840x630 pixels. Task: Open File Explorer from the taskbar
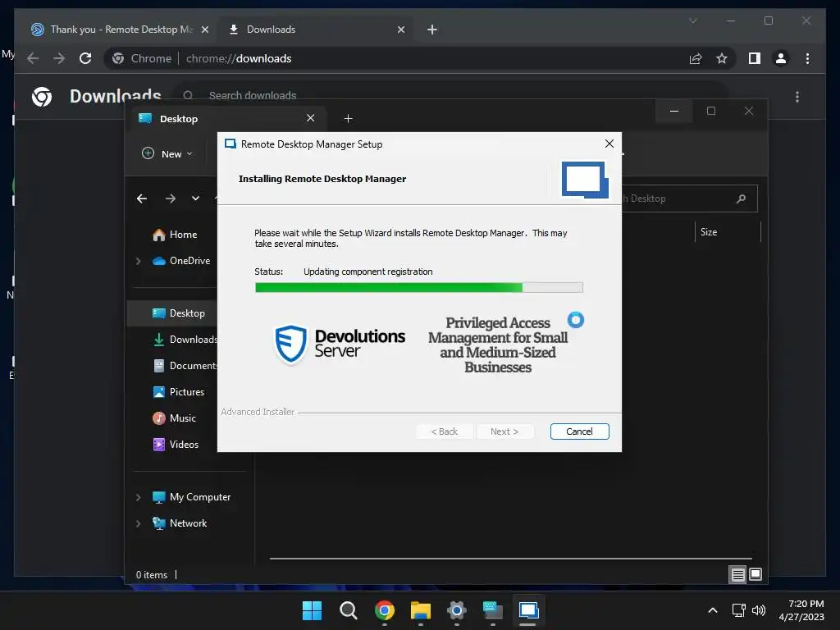point(421,610)
